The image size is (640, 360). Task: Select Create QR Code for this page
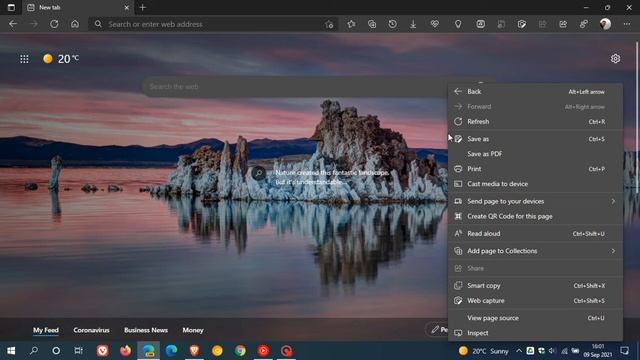[535, 216]
